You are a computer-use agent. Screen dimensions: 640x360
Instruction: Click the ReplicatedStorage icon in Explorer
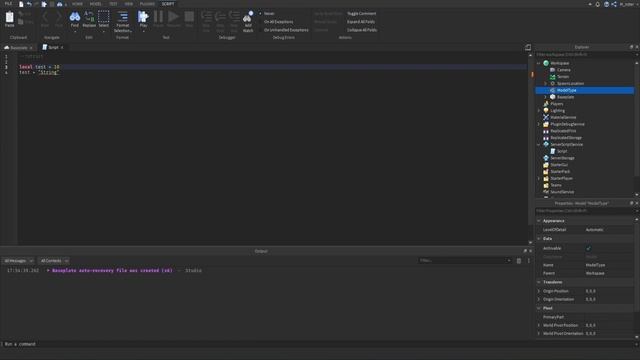point(546,138)
